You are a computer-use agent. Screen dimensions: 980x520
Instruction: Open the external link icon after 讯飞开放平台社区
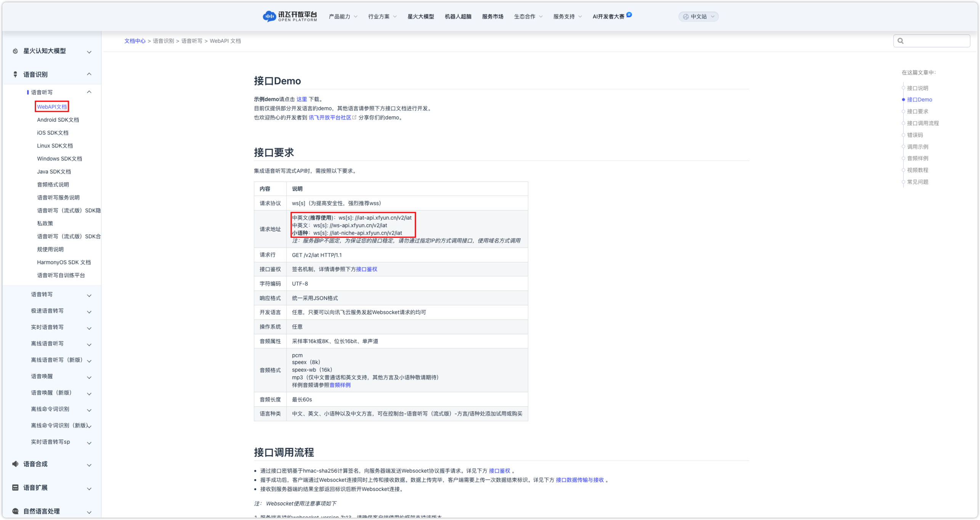pyautogui.click(x=354, y=117)
